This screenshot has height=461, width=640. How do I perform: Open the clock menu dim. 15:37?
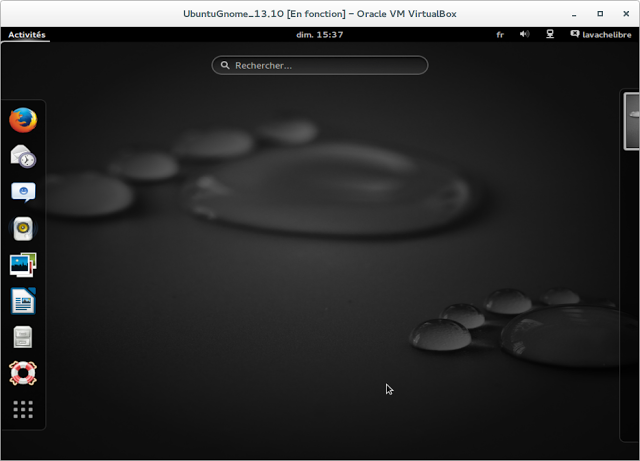tap(320, 35)
